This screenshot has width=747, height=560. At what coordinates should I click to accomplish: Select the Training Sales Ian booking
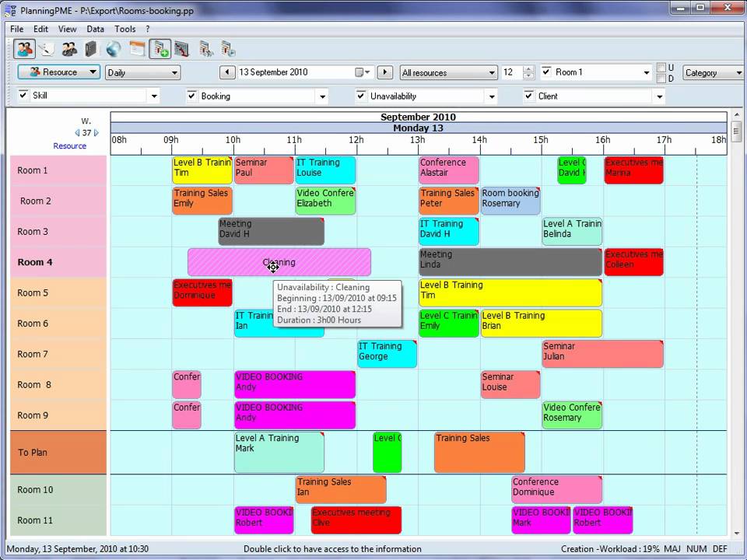pos(341,489)
